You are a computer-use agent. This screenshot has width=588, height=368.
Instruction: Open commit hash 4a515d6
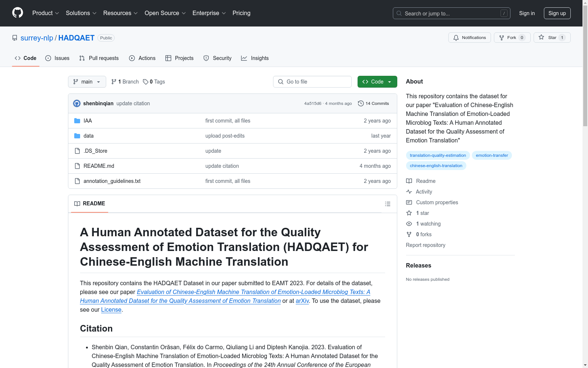(x=313, y=103)
